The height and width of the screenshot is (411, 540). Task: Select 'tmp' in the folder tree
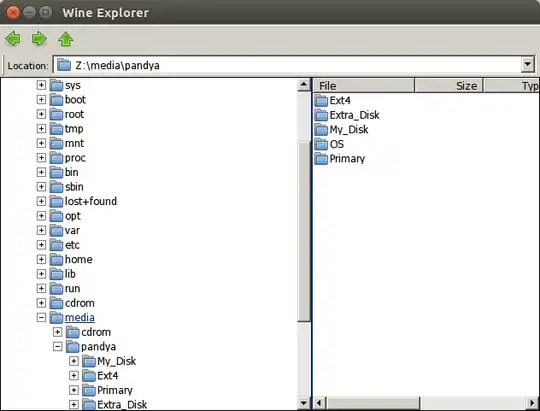tap(74, 129)
